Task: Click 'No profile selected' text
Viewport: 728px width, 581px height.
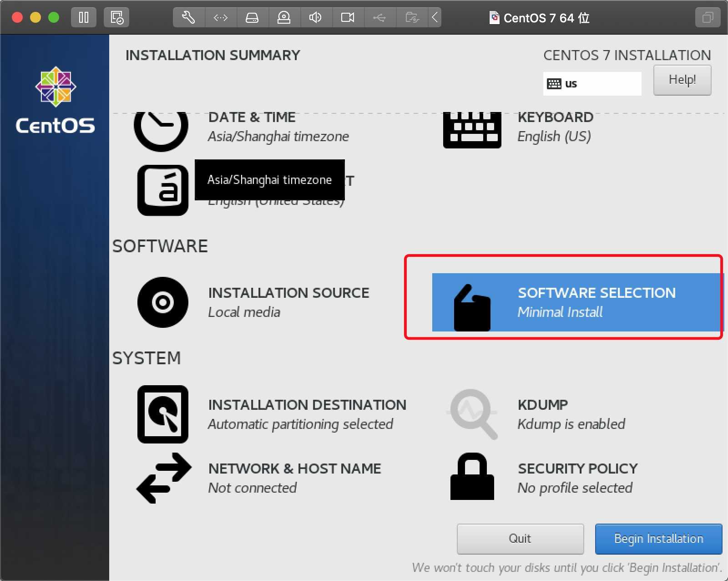Action: click(x=575, y=488)
